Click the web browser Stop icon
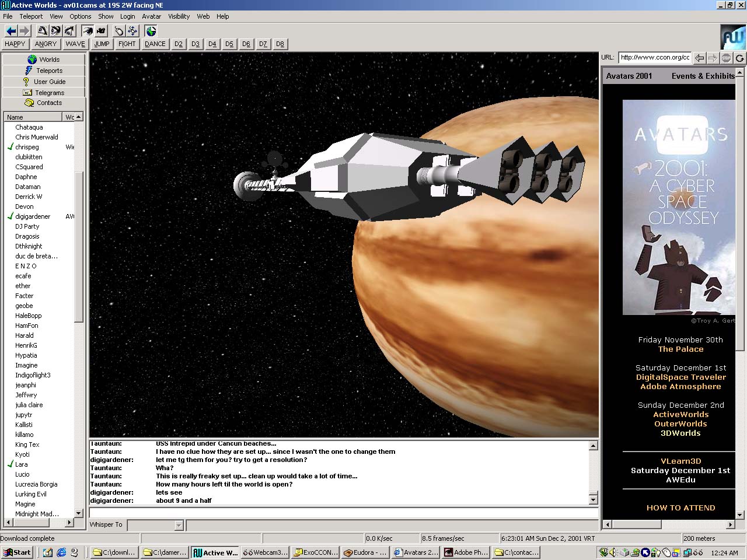This screenshot has width=747, height=560. (x=726, y=58)
